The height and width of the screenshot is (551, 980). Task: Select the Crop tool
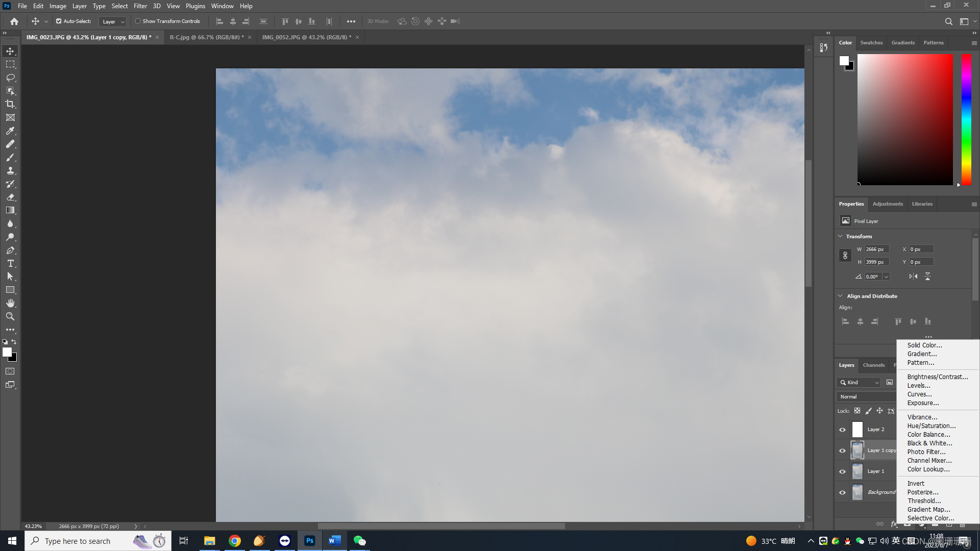10,104
